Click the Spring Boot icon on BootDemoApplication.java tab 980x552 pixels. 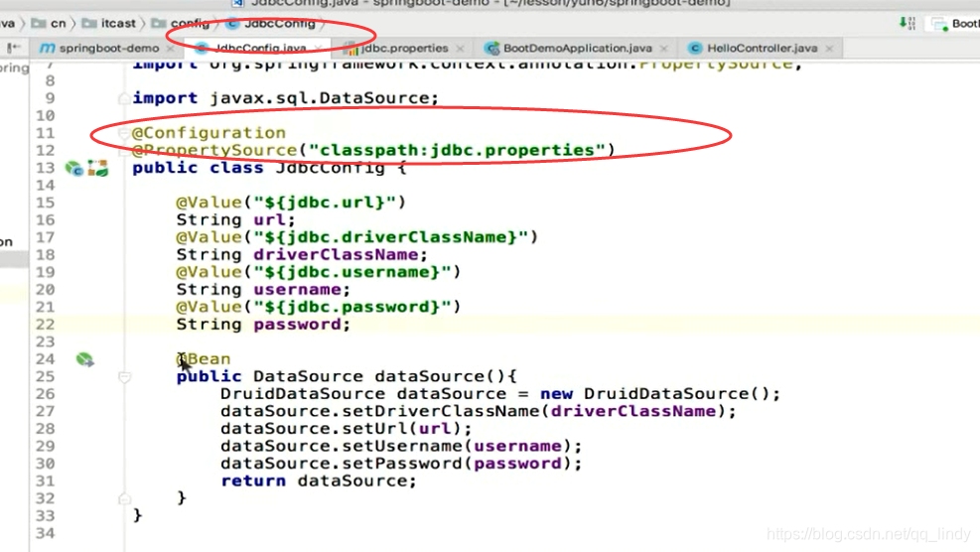491,48
